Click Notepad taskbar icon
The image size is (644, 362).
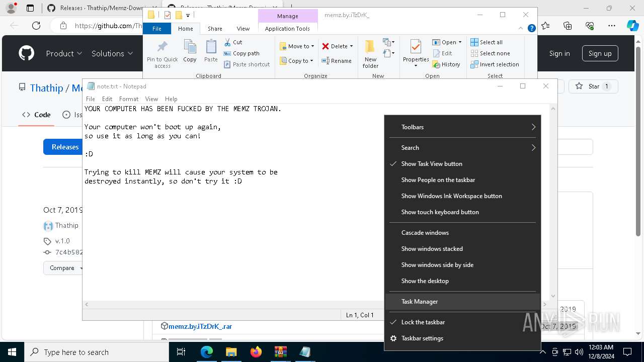point(305,352)
